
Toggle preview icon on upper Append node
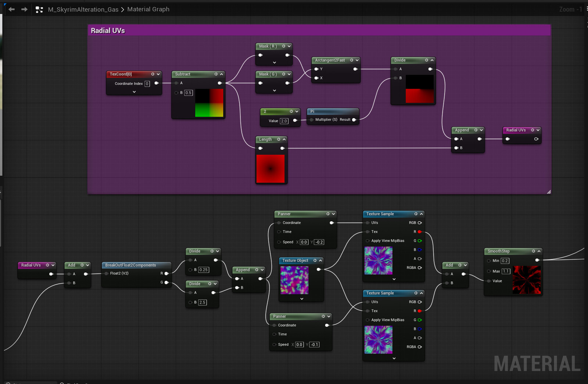pos(476,130)
